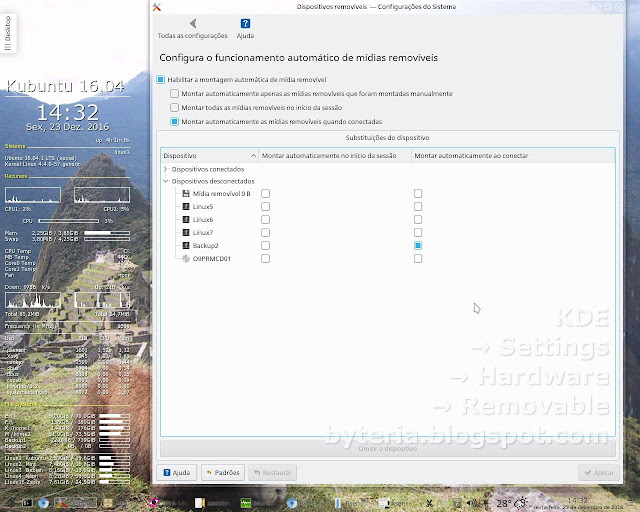Click the Ajuda button at bottom
Screen dimensions: 640x512
coord(177,472)
